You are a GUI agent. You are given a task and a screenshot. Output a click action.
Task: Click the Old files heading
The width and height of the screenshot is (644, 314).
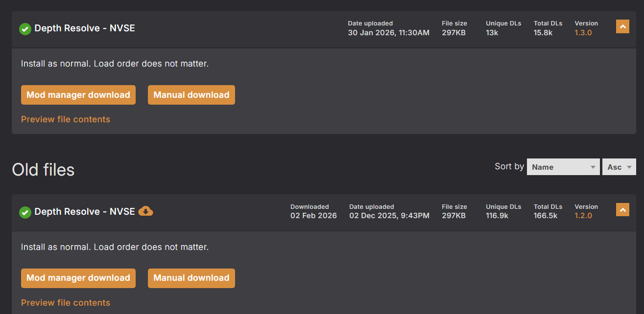43,170
